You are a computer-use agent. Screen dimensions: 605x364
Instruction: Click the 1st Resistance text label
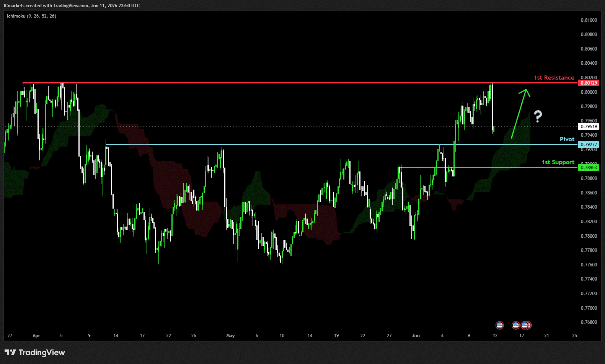(x=554, y=78)
